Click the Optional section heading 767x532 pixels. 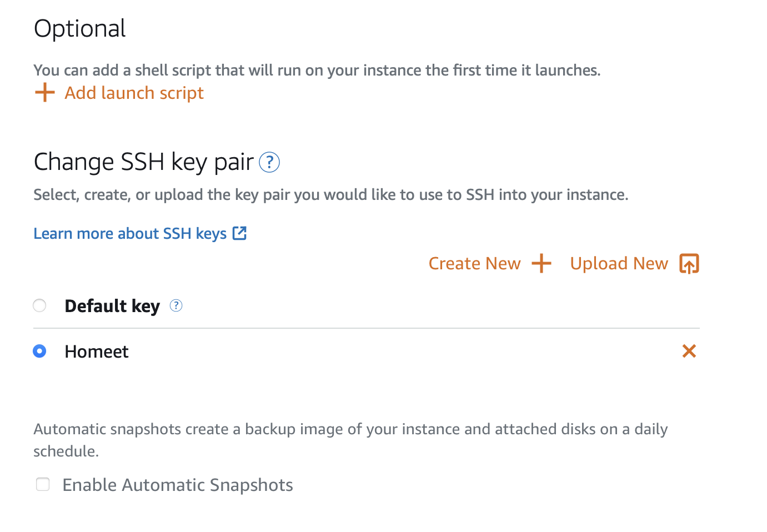[x=80, y=29]
